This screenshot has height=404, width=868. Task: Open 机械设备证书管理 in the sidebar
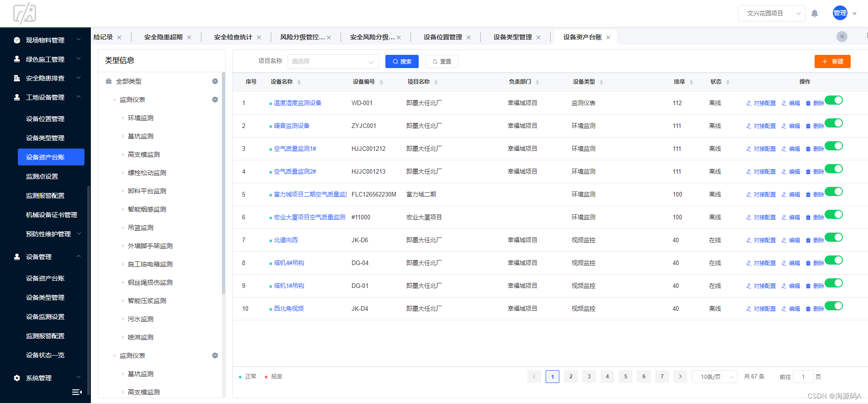coord(52,215)
